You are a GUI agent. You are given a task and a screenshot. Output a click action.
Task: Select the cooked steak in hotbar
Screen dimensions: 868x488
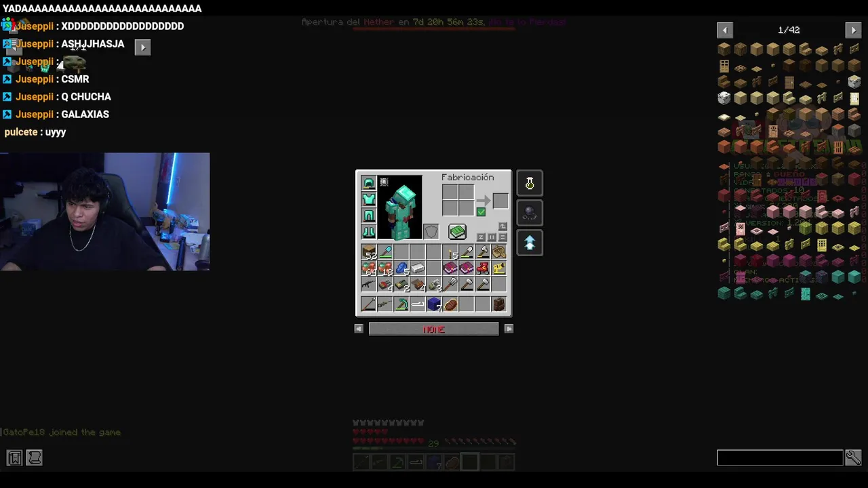450,305
